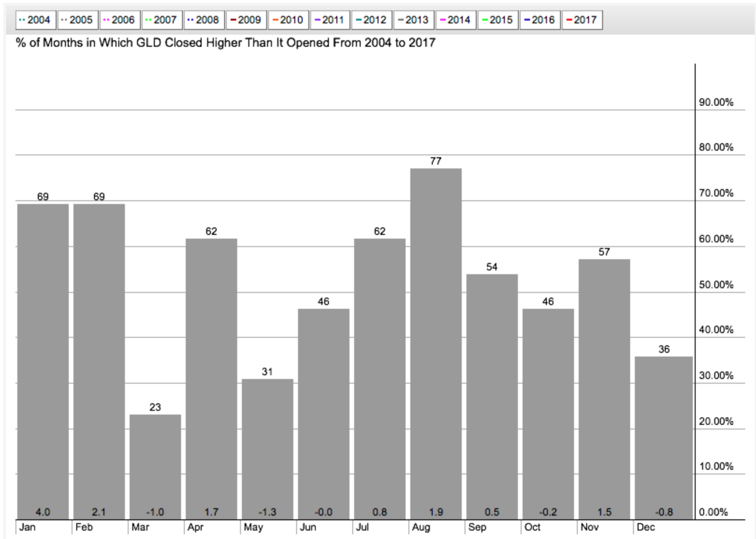
Task: Select the March bar labeled 23
Action: point(155,467)
